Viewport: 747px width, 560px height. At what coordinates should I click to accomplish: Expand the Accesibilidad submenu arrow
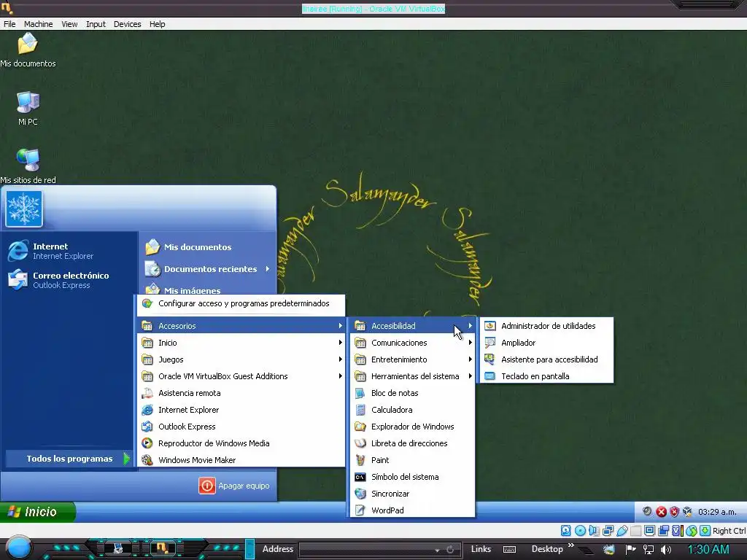(x=471, y=326)
